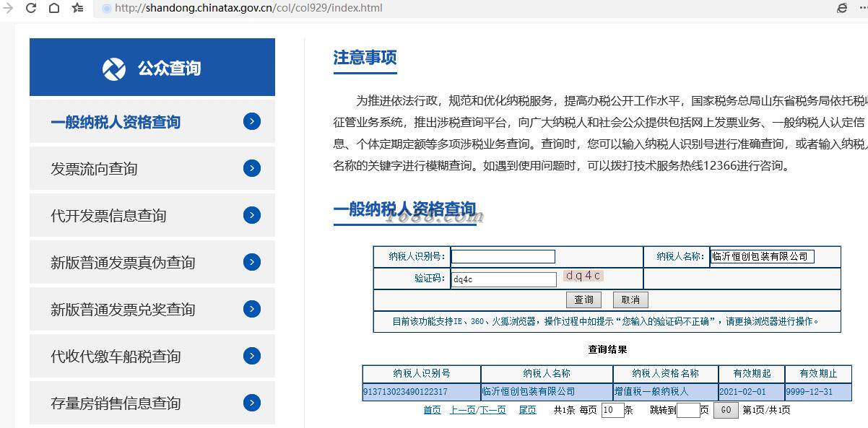Refresh the dq4c captcha image

click(583, 276)
